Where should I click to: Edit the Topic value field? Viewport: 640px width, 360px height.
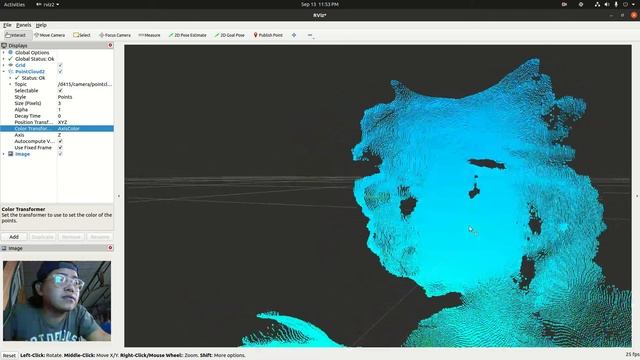[85, 84]
